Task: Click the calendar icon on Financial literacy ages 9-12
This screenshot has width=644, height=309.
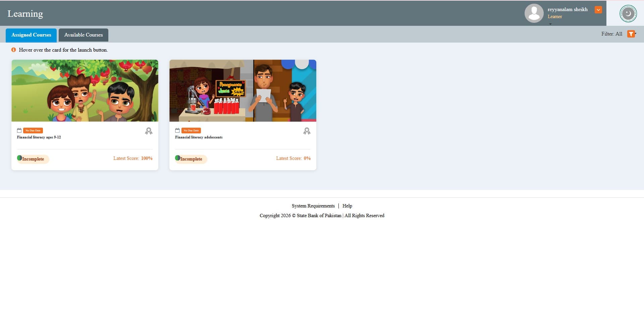Action: 19,130
